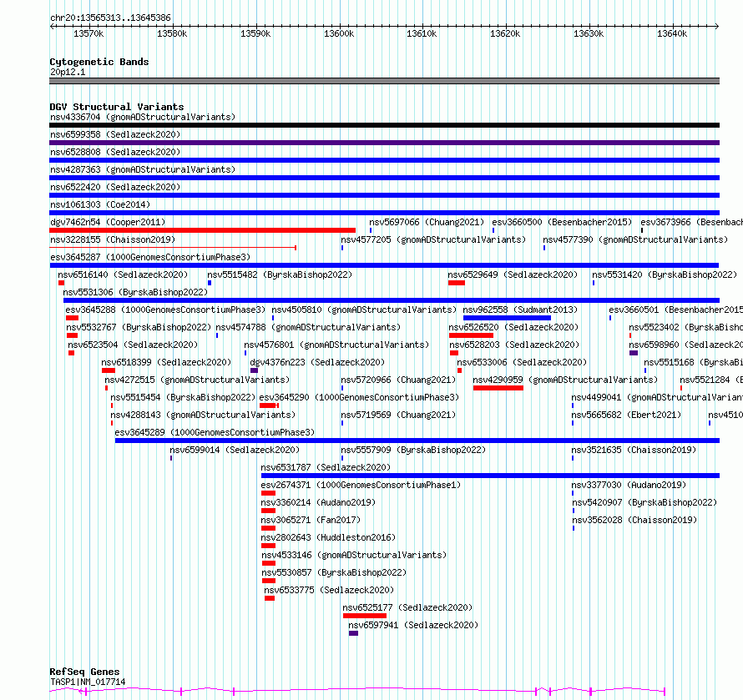Click nsv5531306 ByrskaBishop2022 label

(135, 292)
